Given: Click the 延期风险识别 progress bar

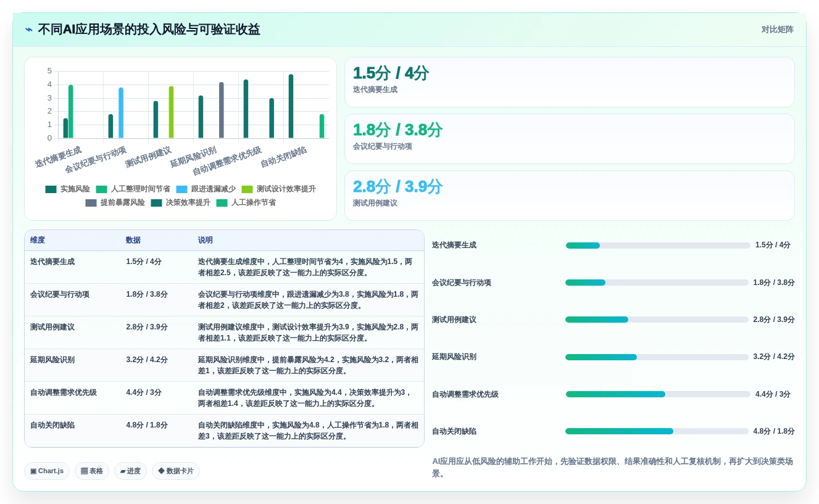Looking at the screenshot, I should point(657,357).
